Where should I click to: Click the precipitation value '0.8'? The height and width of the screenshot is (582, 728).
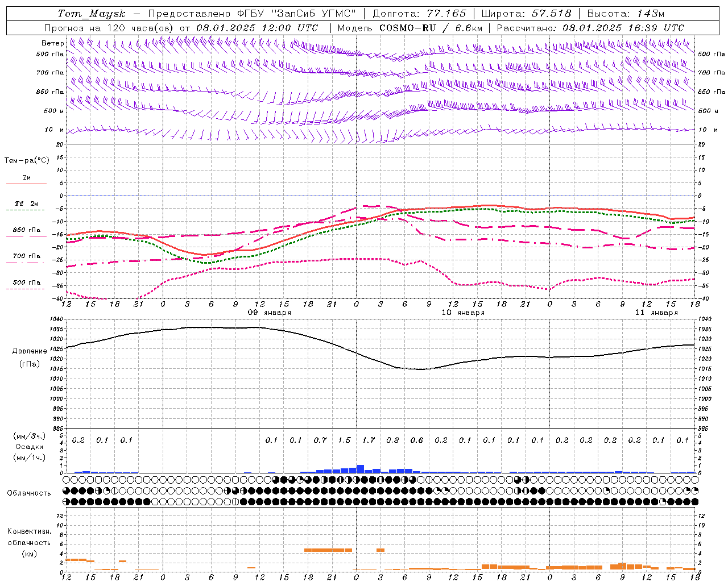tap(392, 440)
